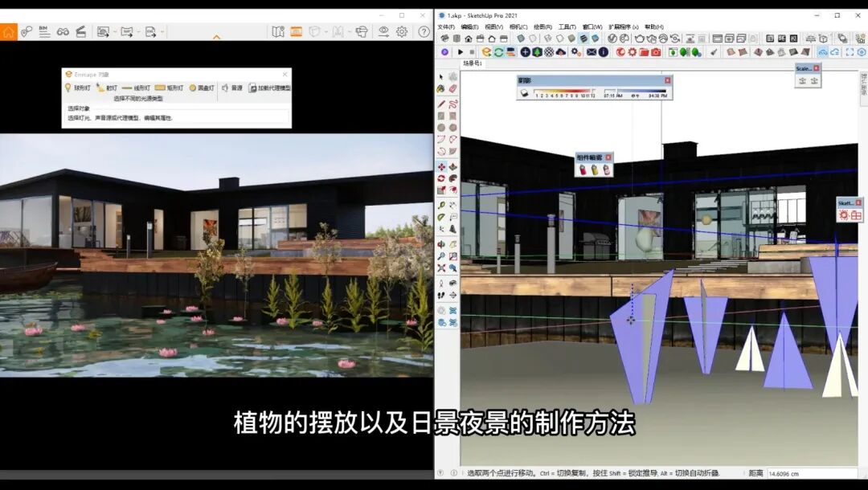Select the Move tool with red arrows

pyautogui.click(x=441, y=166)
